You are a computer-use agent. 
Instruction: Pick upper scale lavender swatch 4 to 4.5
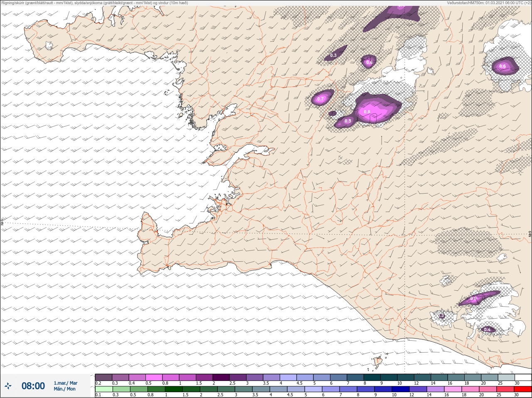288,377
